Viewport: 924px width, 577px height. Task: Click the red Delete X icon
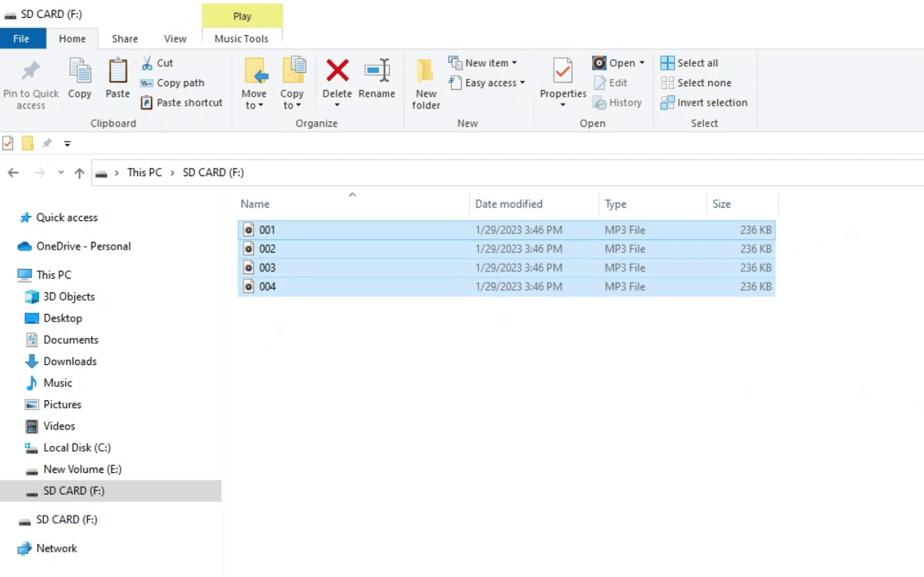click(x=337, y=71)
